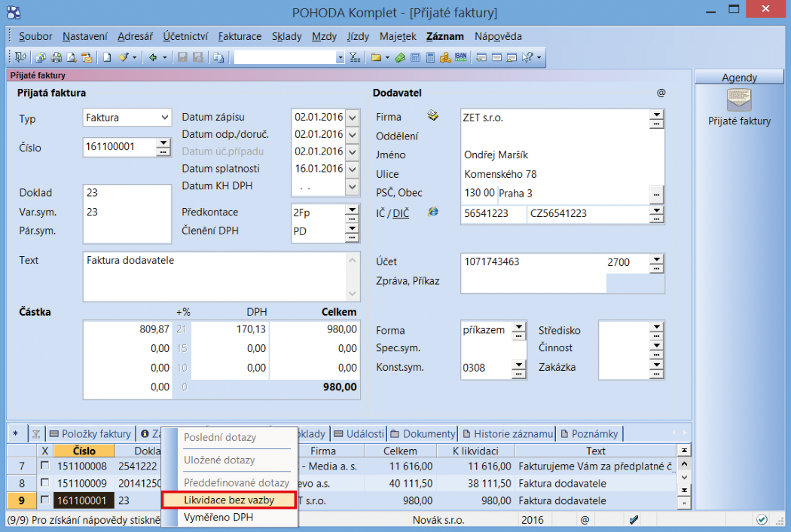The height and width of the screenshot is (532, 791).
Task: Click the IBAN toolbar icon
Action: click(461, 57)
